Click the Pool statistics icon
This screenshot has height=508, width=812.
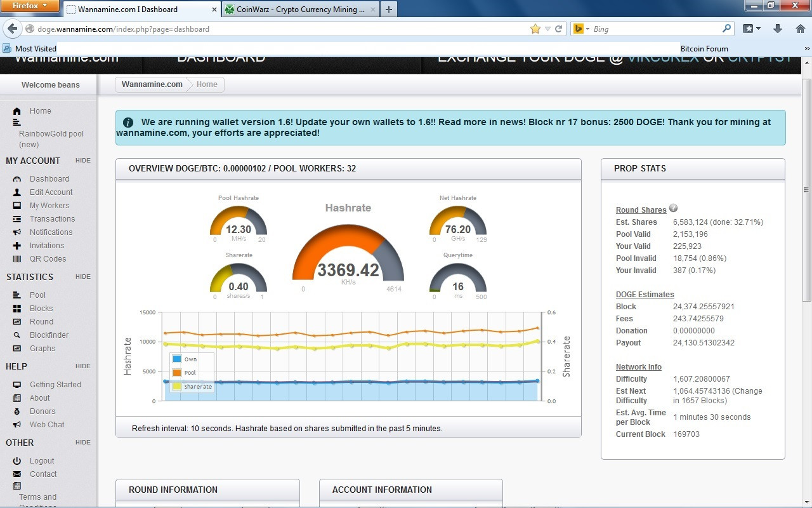[x=16, y=295]
